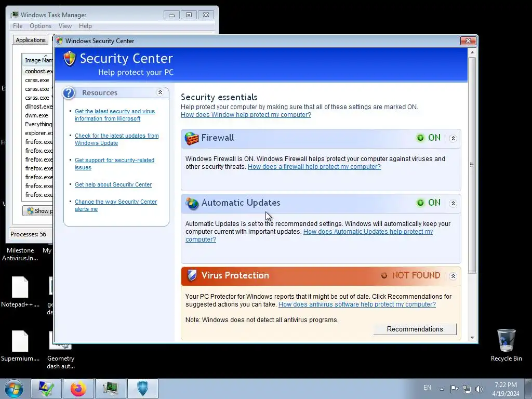This screenshot has height=399, width=532.
Task: Open How does Automatic Updates help link
Action: click(368, 232)
